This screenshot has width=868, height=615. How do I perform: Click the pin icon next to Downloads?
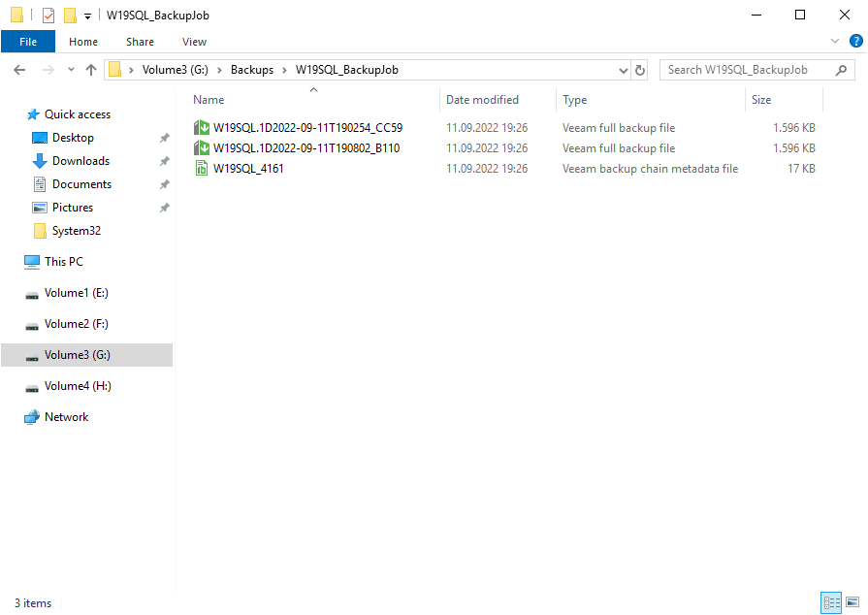click(165, 161)
